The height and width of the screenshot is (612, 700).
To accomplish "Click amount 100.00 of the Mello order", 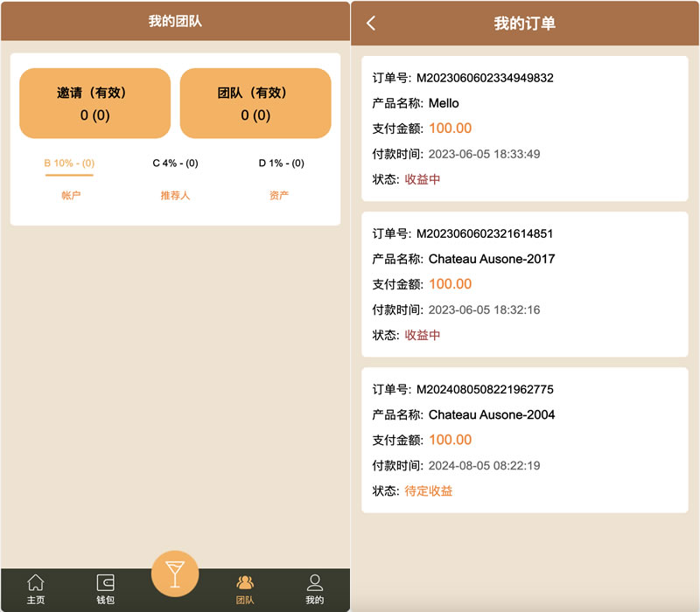I will [451, 129].
